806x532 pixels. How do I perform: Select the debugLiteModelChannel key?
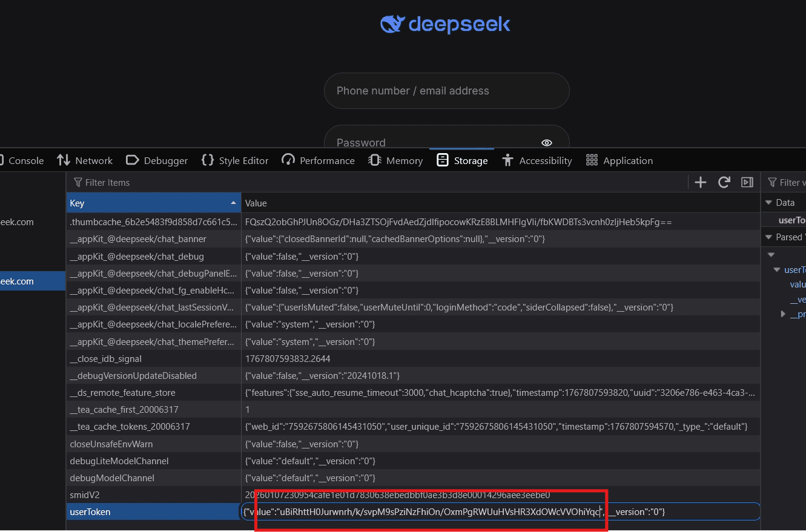tap(154, 461)
